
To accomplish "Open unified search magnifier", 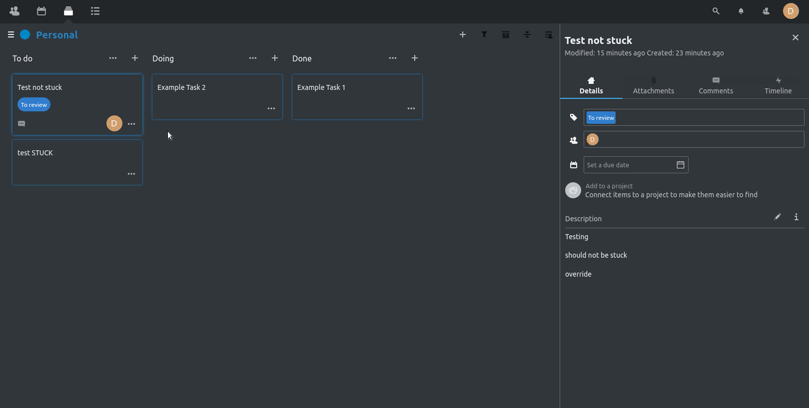I will click(716, 11).
